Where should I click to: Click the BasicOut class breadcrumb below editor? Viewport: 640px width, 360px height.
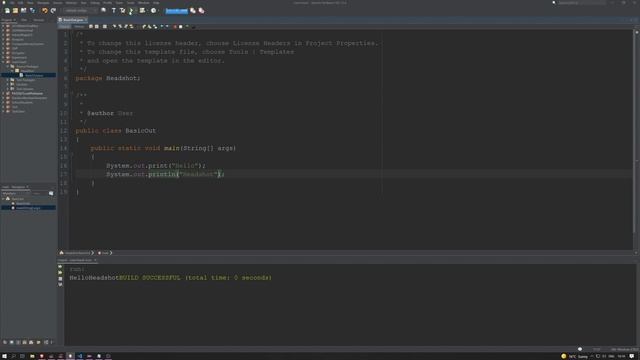[76, 253]
